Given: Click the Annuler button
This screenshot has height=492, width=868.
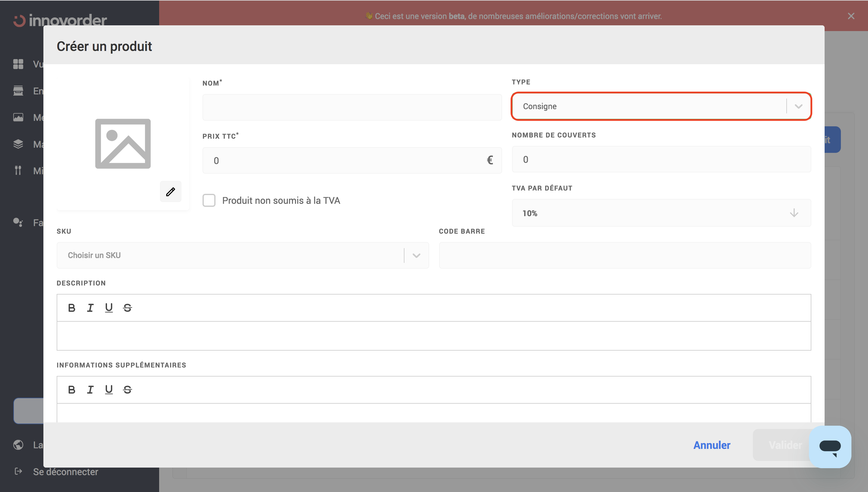Looking at the screenshot, I should (712, 445).
